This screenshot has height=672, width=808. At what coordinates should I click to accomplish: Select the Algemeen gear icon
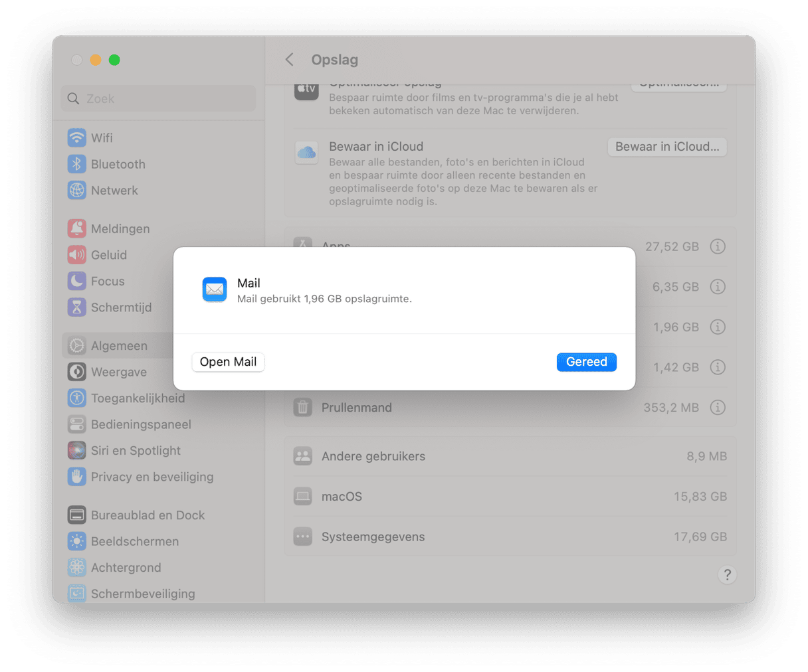pyautogui.click(x=77, y=345)
